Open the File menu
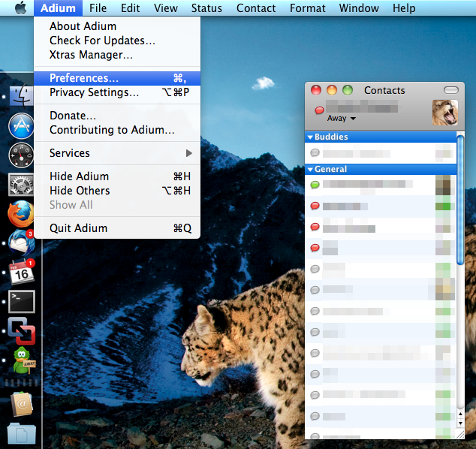 click(98, 8)
